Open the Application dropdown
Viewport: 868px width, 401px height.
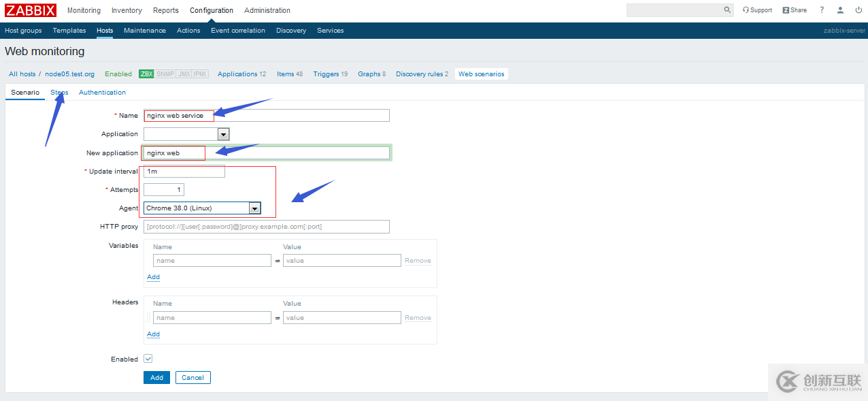[x=186, y=134]
